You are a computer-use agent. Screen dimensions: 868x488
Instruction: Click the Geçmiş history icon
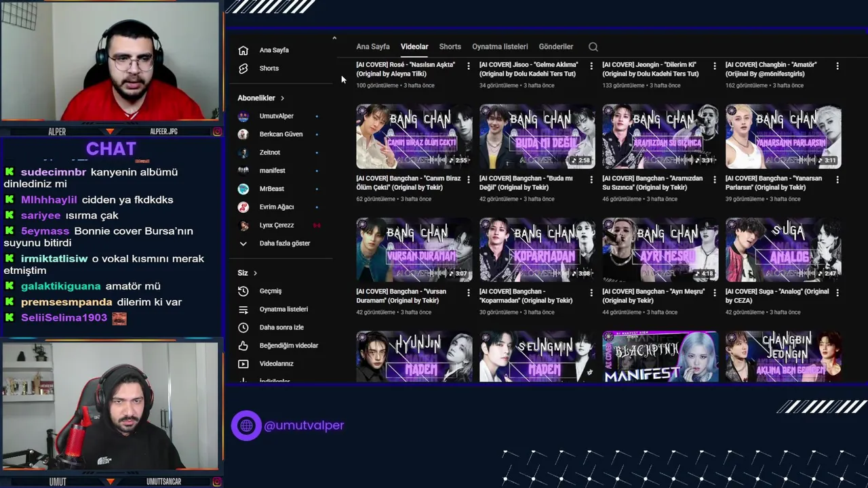click(243, 291)
